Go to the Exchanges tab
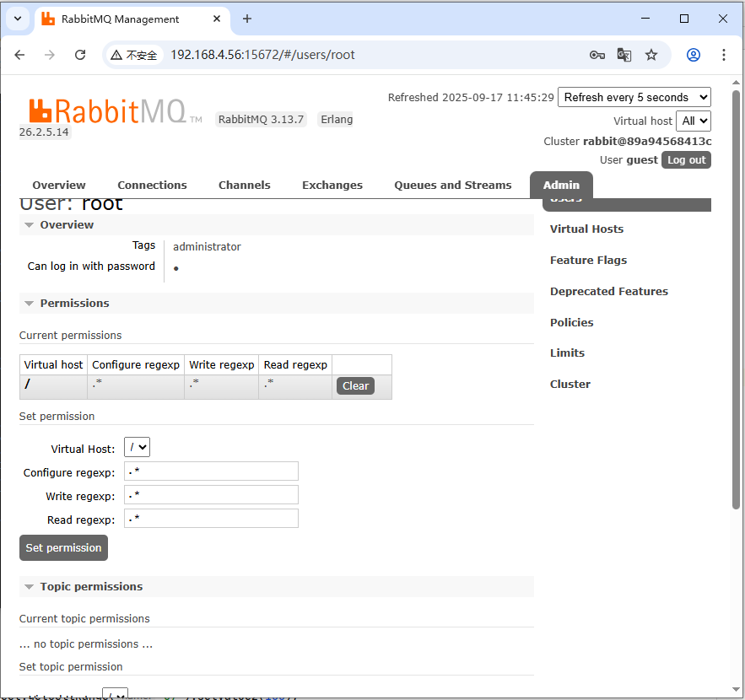Viewport: 745px width, 700px height. [332, 186]
